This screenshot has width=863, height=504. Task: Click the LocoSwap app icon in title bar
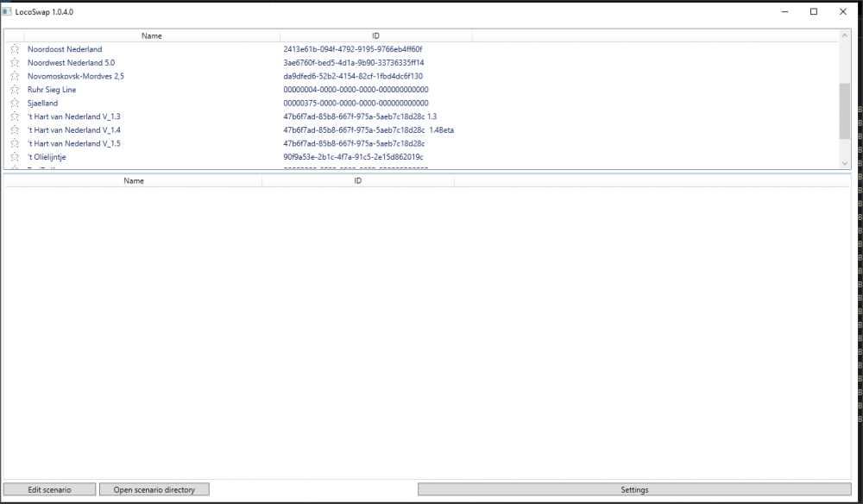tap(8, 11)
